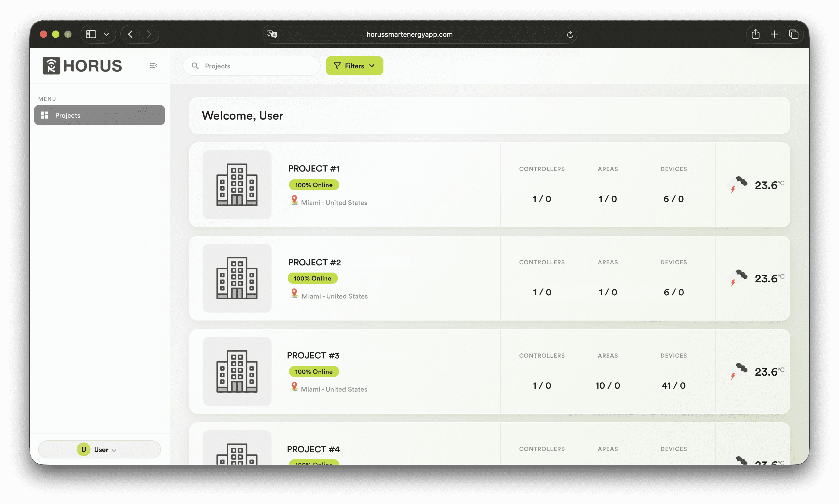Screen dimensions: 839x504
Task: Click PROJECT #2 100% Online badge
Action: click(312, 278)
